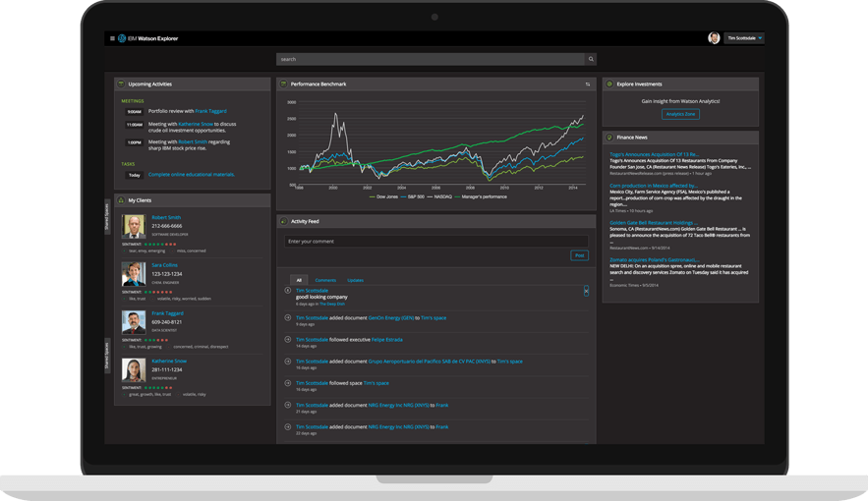Click the arrow icon for Grupo Aeroportuario entry
The width and height of the screenshot is (868, 501).
click(288, 362)
